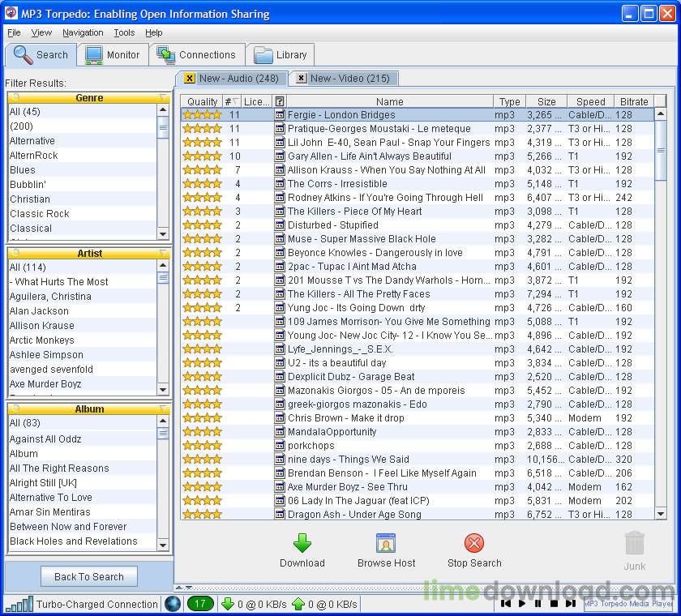Click the Browse Host icon

386,543
